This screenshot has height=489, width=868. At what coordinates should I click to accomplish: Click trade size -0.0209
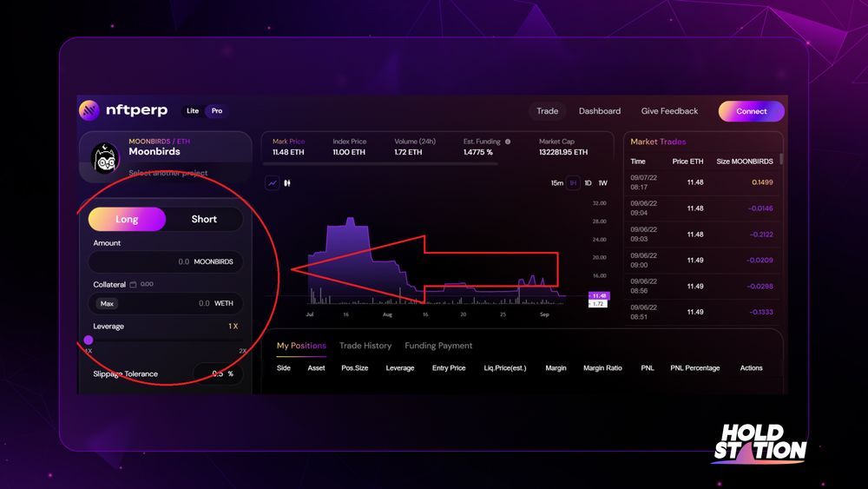tap(759, 260)
